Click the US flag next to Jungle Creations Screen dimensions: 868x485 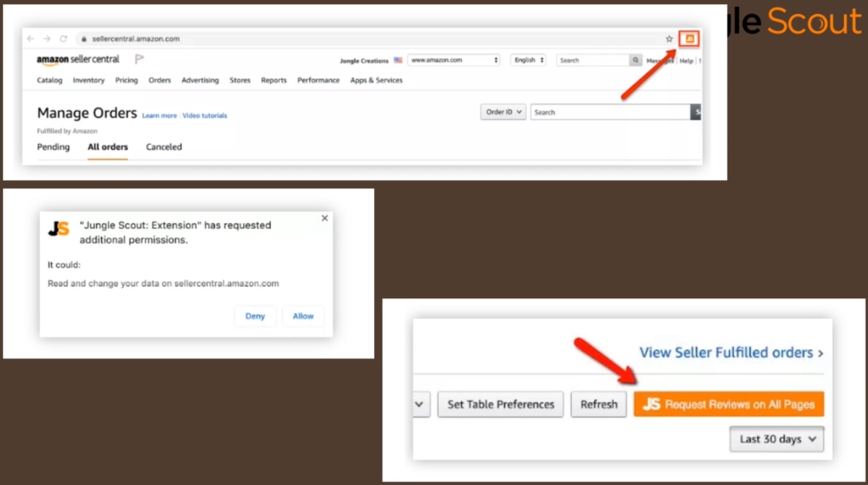pos(398,61)
